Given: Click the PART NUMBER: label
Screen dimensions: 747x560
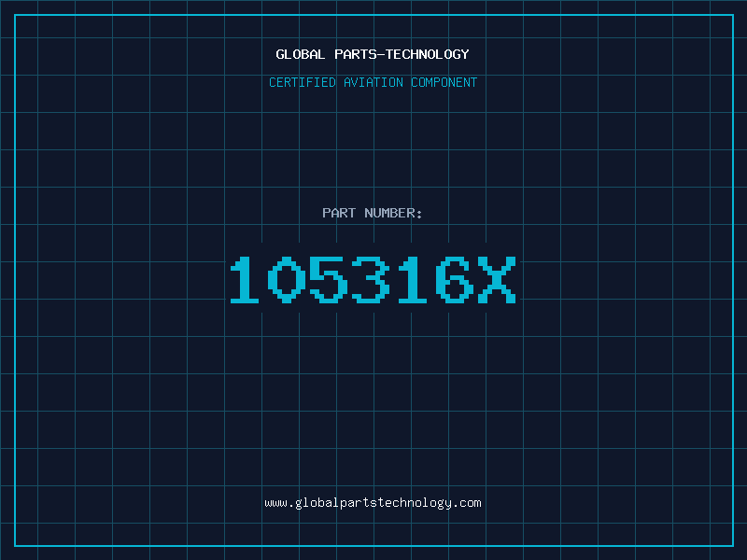Looking at the screenshot, I should tap(373, 213).
